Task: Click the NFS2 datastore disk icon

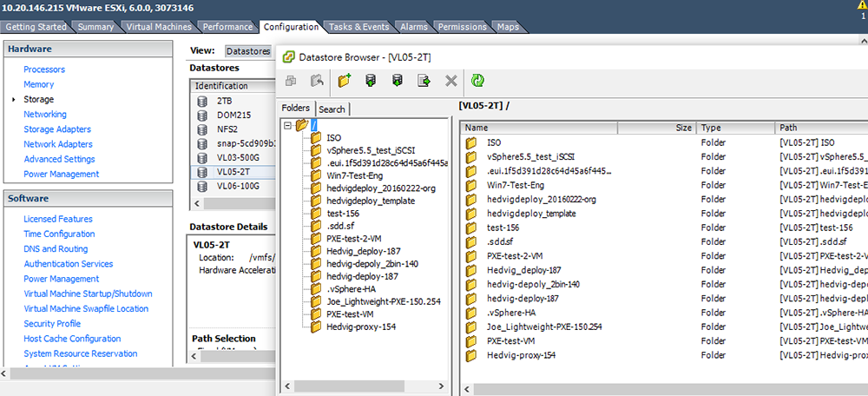Action: click(x=202, y=129)
